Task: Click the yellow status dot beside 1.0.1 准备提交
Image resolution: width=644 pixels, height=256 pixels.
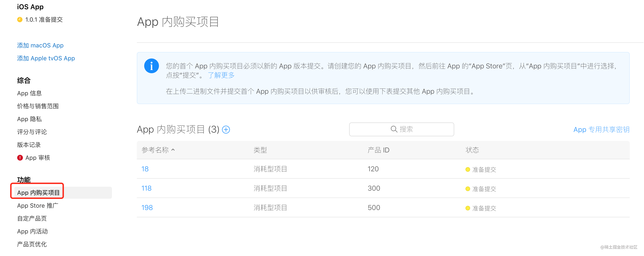Action: (x=20, y=20)
